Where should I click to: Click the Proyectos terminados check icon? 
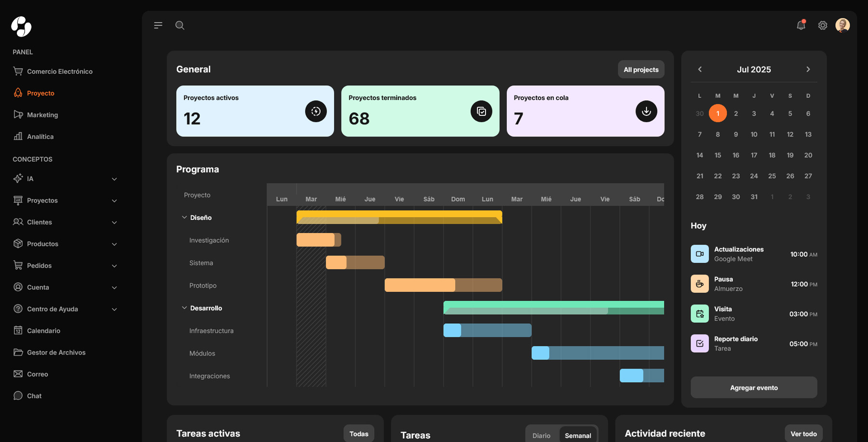[x=481, y=111]
